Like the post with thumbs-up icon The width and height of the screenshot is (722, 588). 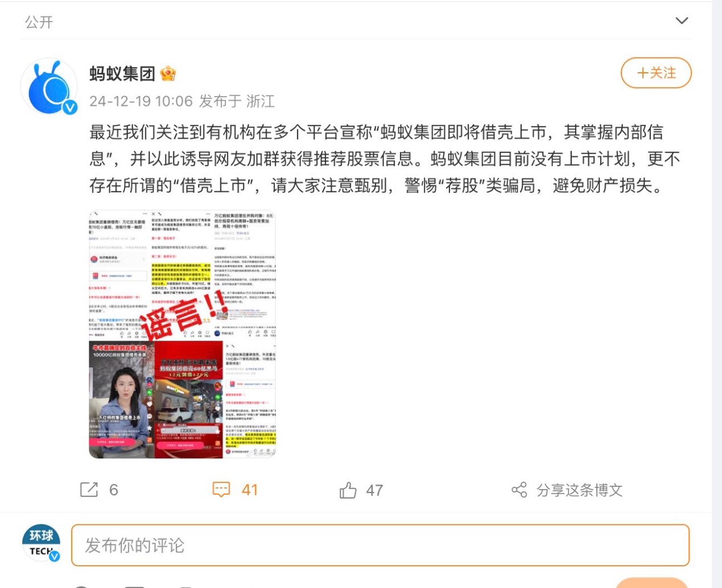(x=348, y=490)
